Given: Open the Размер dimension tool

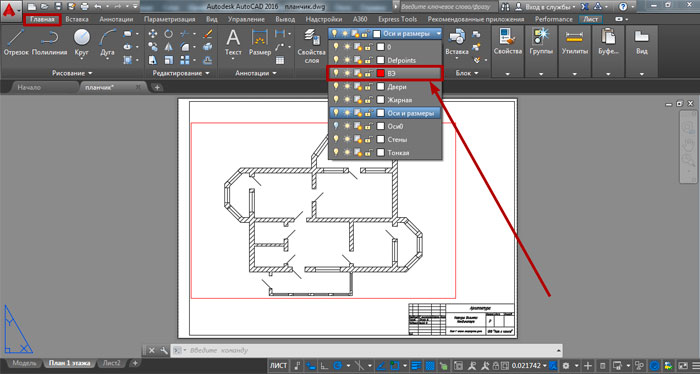Looking at the screenshot, I should [x=260, y=42].
